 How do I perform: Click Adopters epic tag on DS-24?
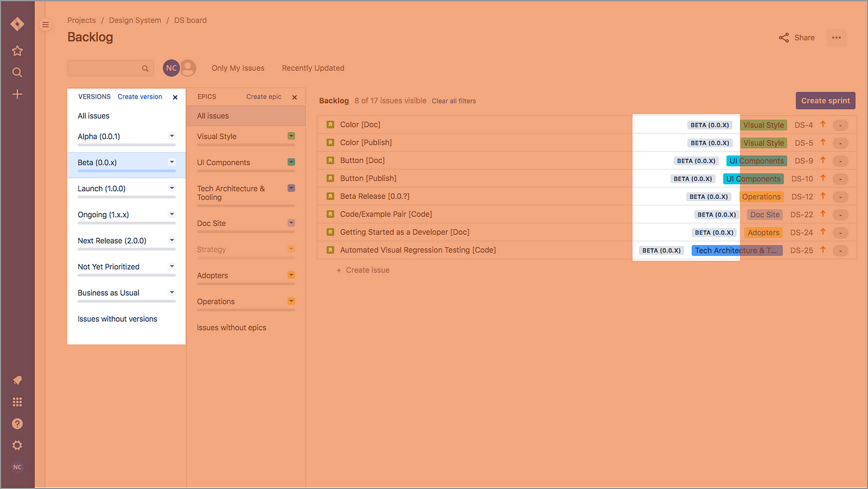point(763,233)
